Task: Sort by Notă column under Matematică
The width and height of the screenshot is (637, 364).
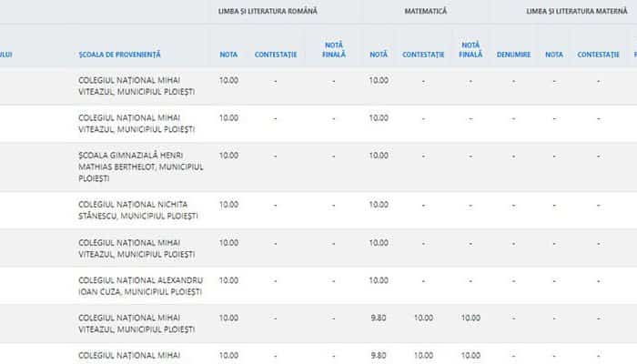Action: (x=379, y=55)
